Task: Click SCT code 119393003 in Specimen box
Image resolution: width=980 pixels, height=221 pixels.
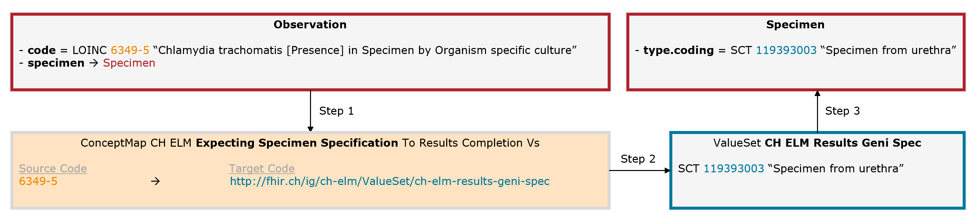Action: tap(786, 50)
